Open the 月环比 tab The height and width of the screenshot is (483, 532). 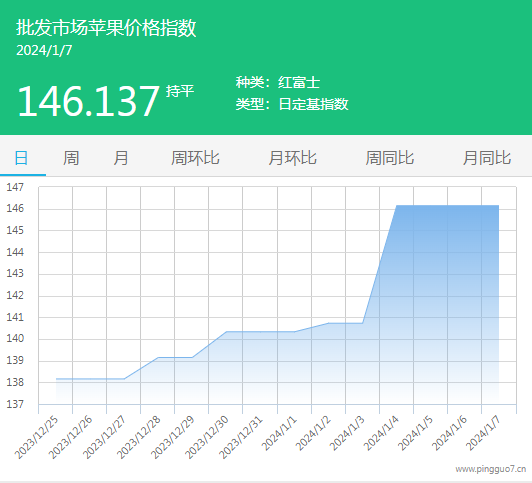(292, 158)
